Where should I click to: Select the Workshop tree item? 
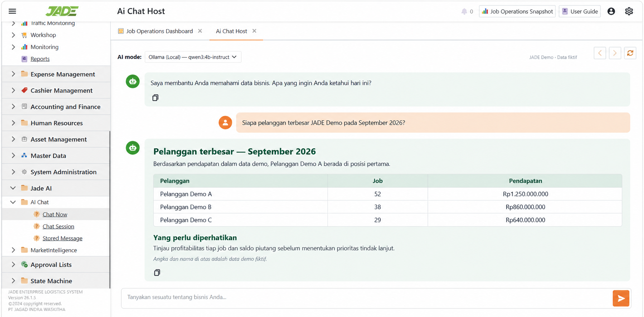point(43,35)
